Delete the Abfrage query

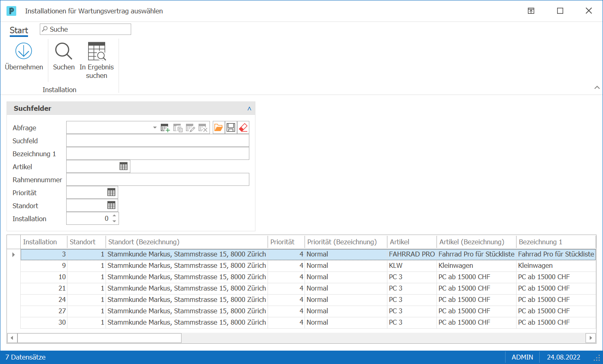(x=203, y=128)
